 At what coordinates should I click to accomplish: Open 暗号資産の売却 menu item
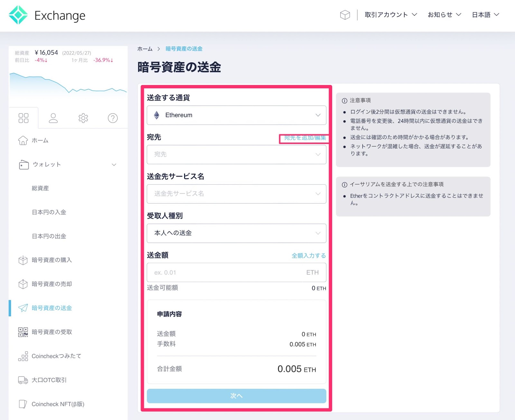coord(52,284)
